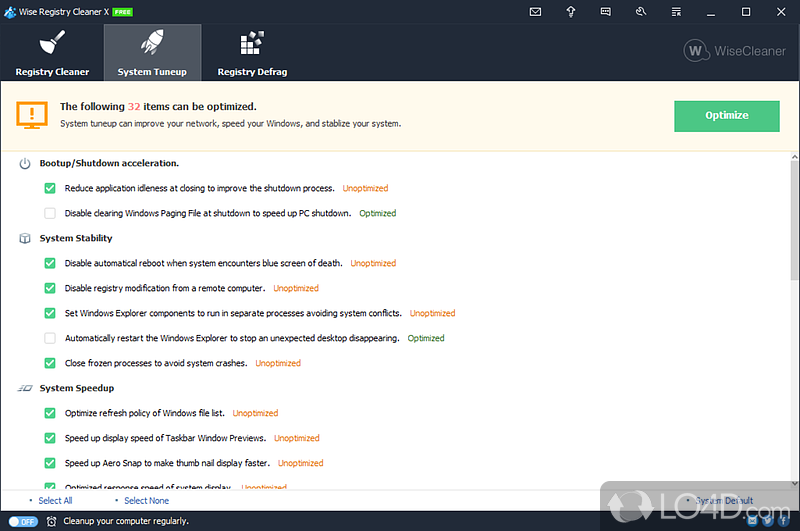Click the Cleanup your computer regularly text

point(126,521)
